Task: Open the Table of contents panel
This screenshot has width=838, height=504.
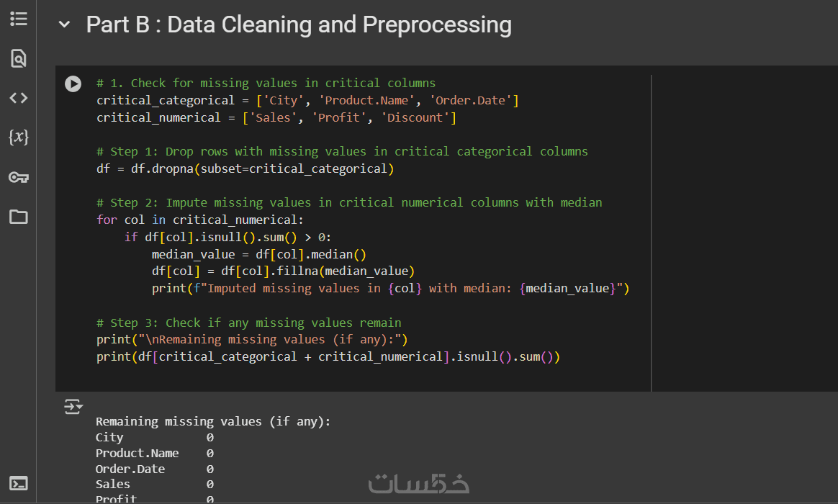Action: (x=19, y=19)
